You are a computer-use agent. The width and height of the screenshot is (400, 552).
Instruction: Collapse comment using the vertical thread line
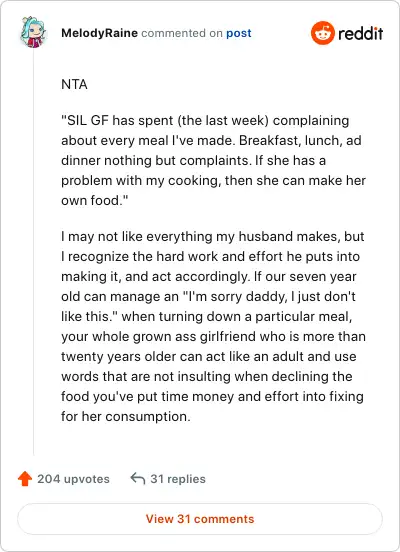point(33,252)
